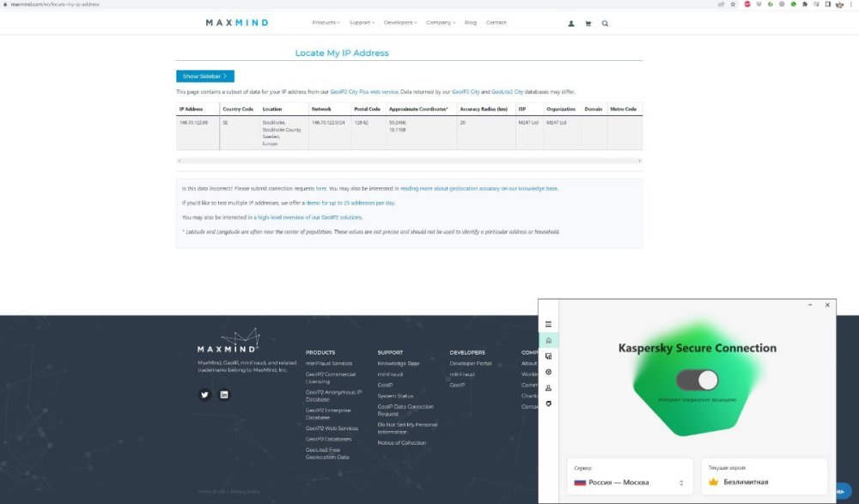Open Kaspersky settings gear icon
The image size is (859, 504).
[x=548, y=372]
